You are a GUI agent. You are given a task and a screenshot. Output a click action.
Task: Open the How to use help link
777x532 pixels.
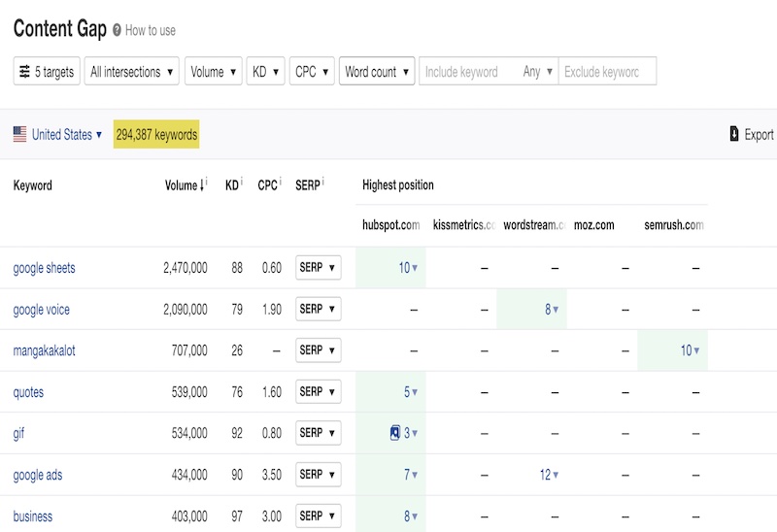click(x=151, y=31)
